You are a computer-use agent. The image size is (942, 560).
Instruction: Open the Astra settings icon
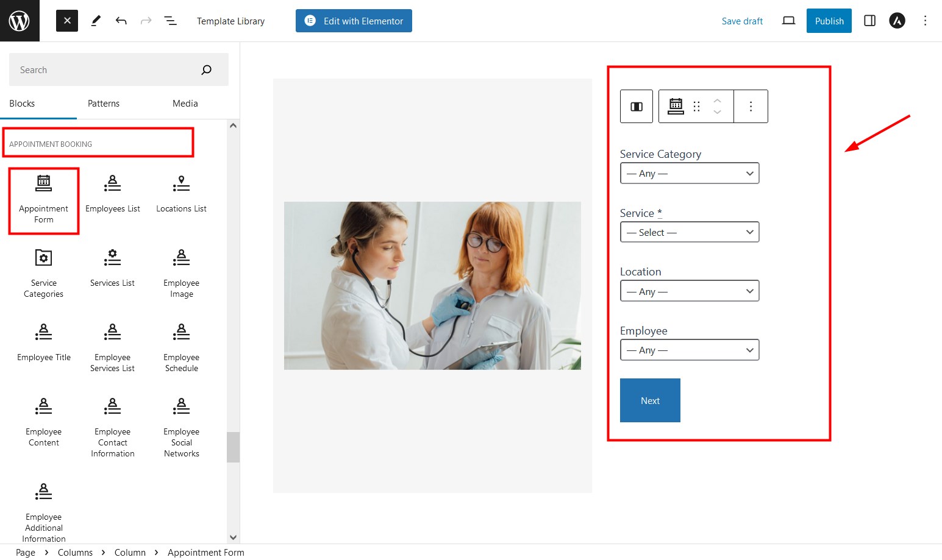coord(897,21)
